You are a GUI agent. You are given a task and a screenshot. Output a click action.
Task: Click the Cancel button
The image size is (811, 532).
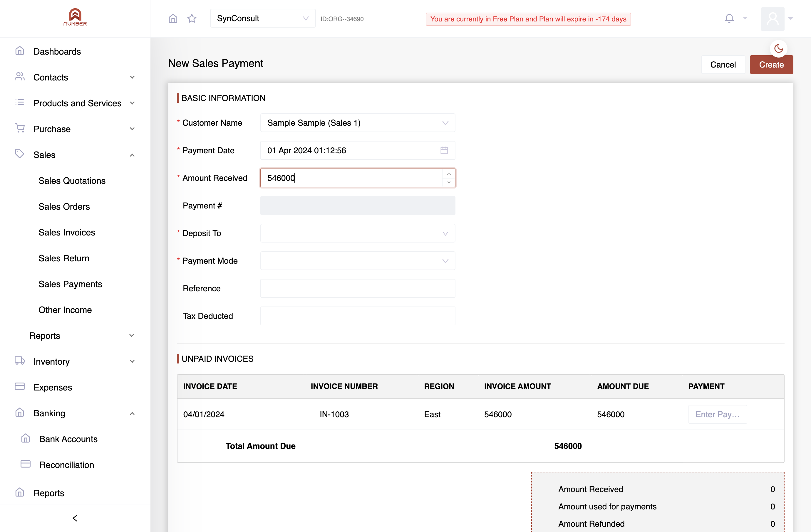point(723,65)
